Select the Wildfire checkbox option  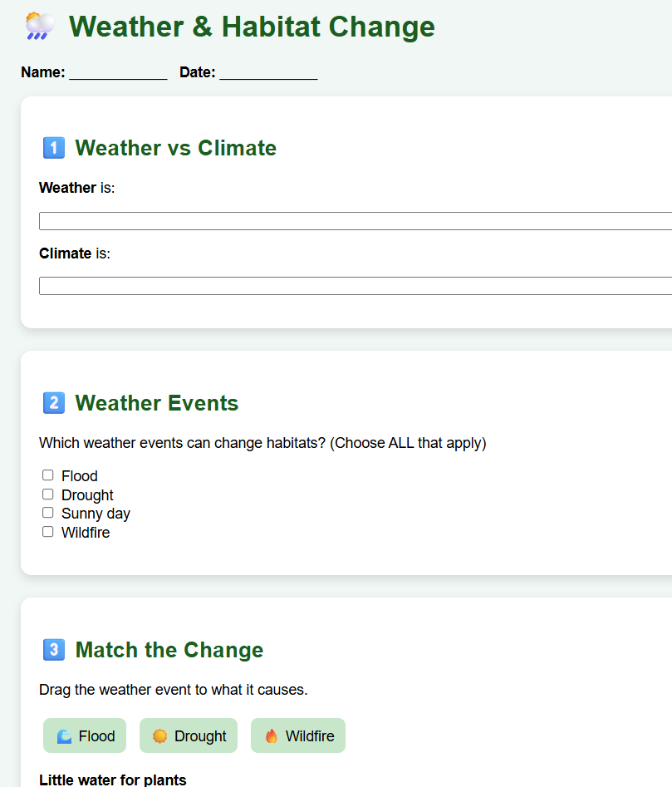coord(48,532)
